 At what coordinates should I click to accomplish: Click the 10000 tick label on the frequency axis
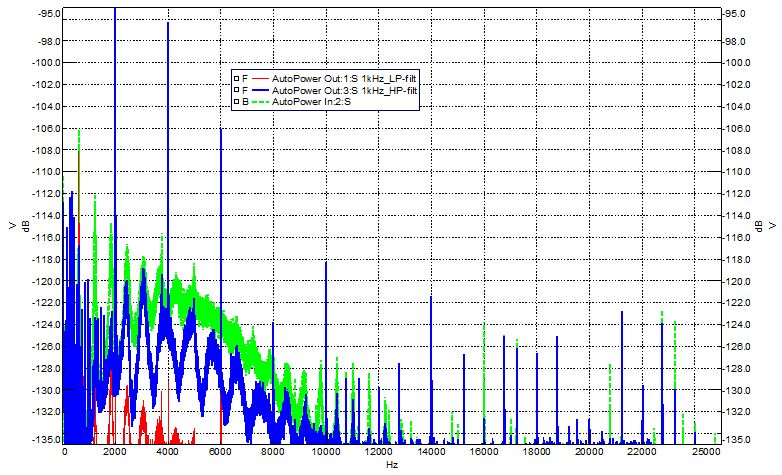click(326, 452)
